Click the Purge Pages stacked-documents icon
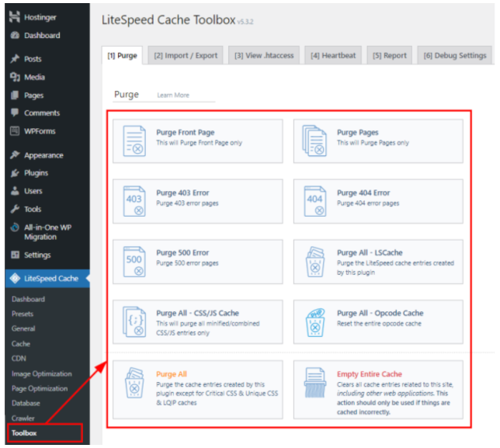Screen dimensions: 500x448 tap(314, 141)
